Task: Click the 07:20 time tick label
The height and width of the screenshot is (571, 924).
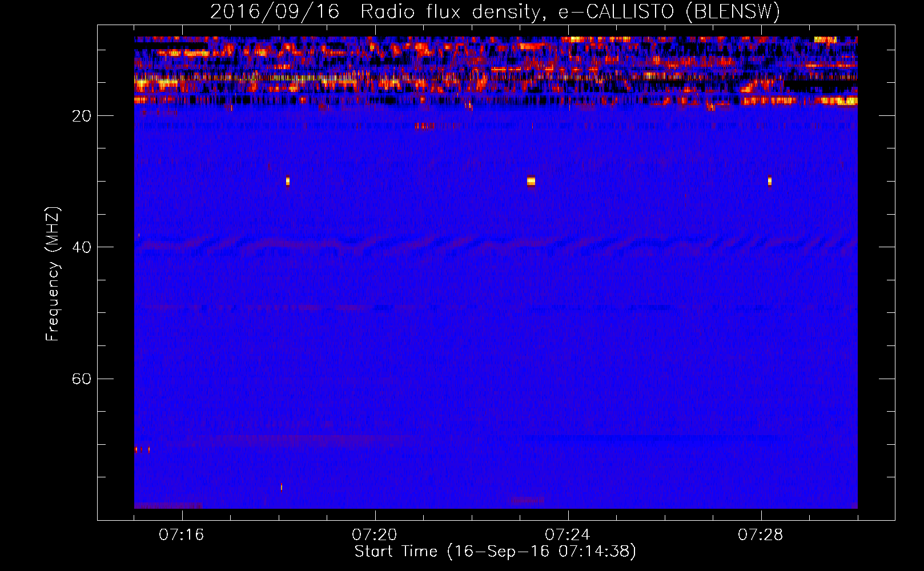Action: 375,535
